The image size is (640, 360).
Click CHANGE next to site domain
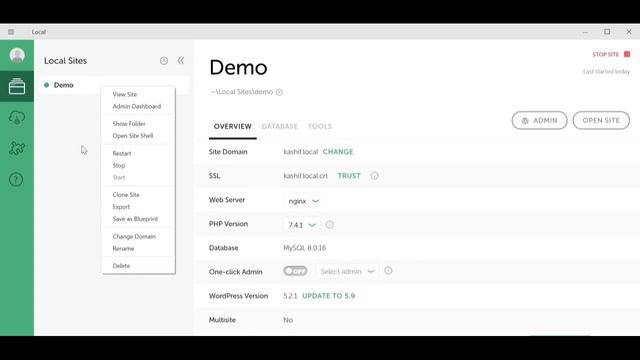[338, 152]
